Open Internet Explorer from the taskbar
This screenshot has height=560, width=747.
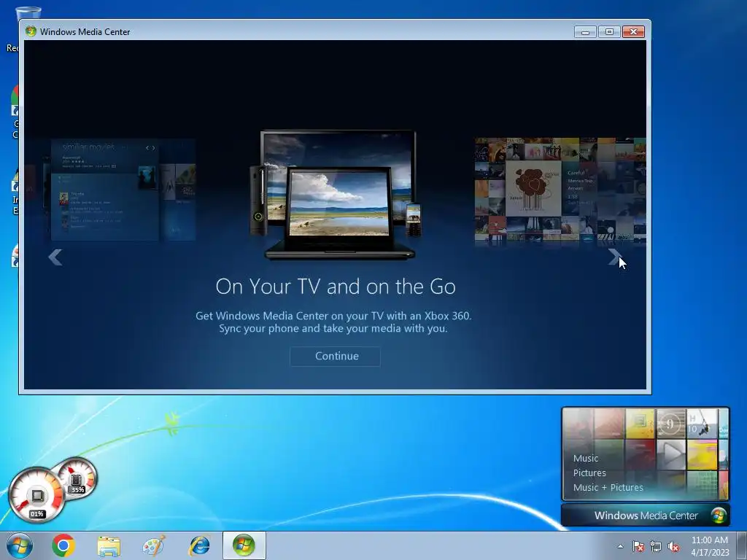click(200, 545)
